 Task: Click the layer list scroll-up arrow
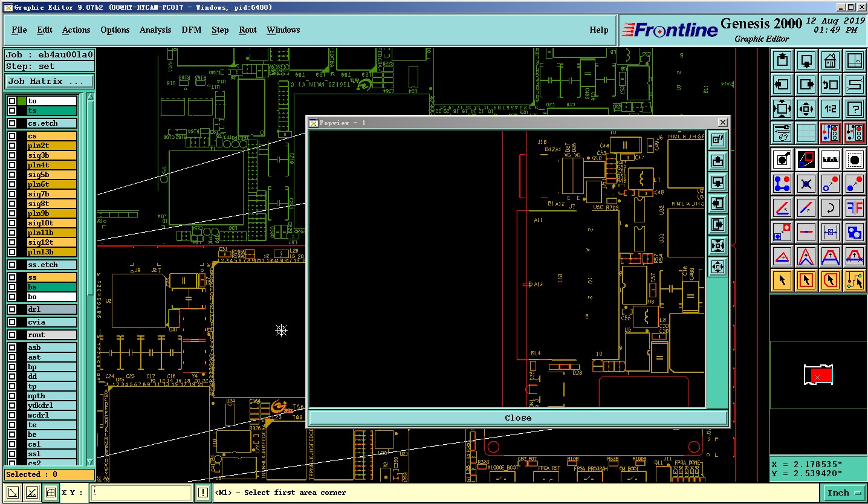[x=91, y=97]
